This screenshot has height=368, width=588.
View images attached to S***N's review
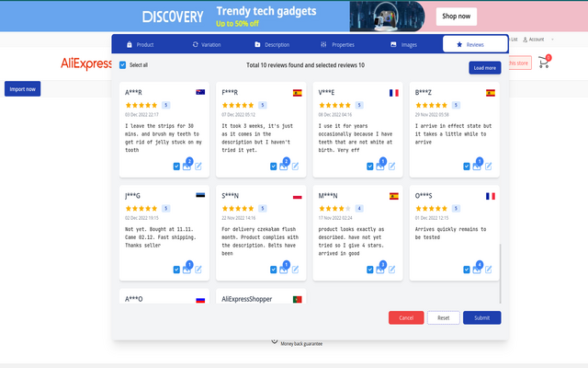click(x=283, y=270)
